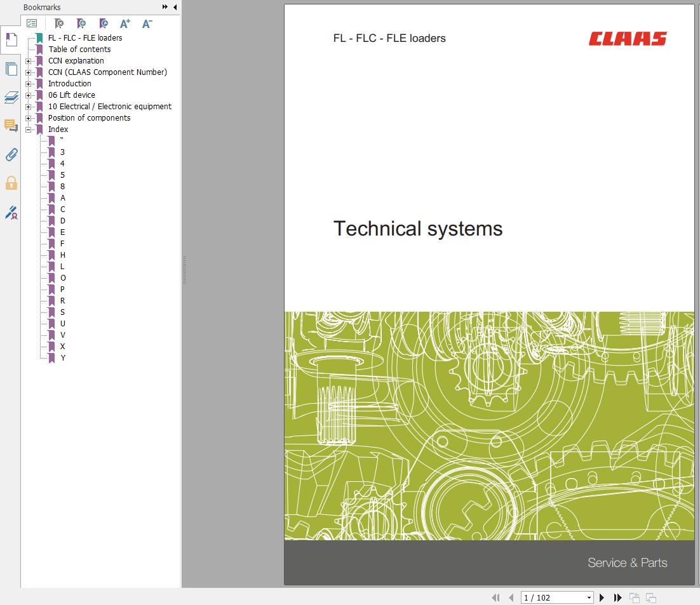The width and height of the screenshot is (700, 605).
Task: Open the Layers side panel
Action: pyautogui.click(x=11, y=97)
